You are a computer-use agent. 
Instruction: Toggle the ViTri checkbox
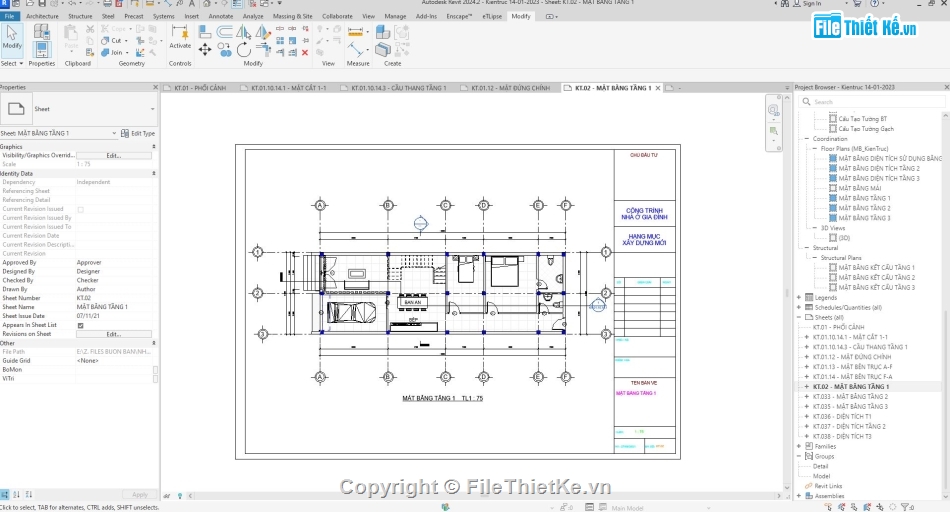(x=156, y=379)
